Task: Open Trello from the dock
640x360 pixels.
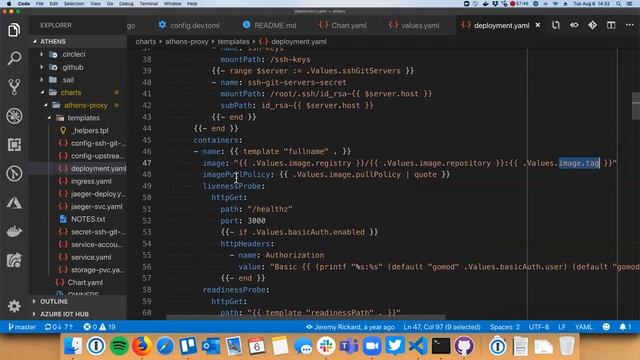Action: pyautogui.click(x=188, y=346)
